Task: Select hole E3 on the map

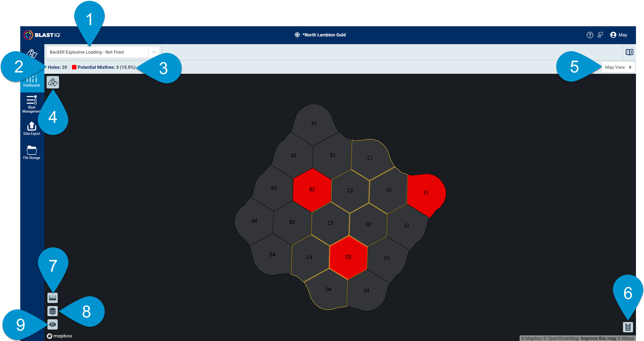Action: point(387,259)
